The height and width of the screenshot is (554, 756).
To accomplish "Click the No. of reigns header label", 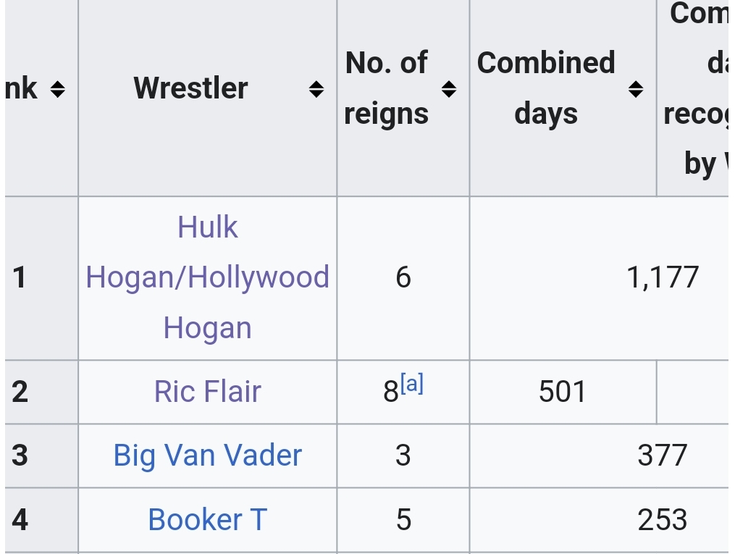I will pos(386,88).
